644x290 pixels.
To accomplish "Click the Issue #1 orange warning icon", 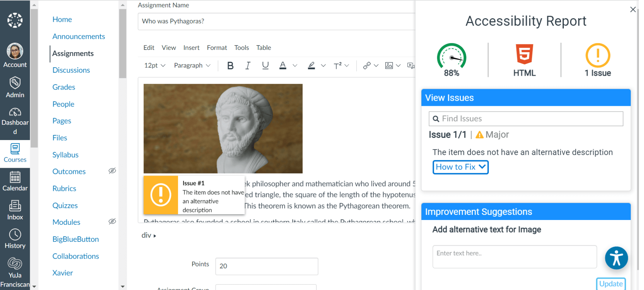I will coord(161,195).
